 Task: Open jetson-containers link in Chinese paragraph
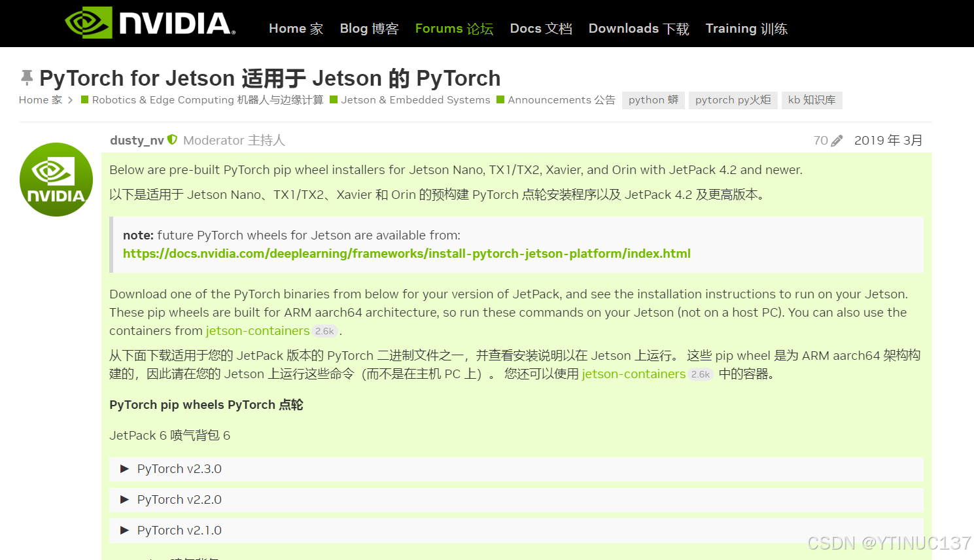coord(634,374)
